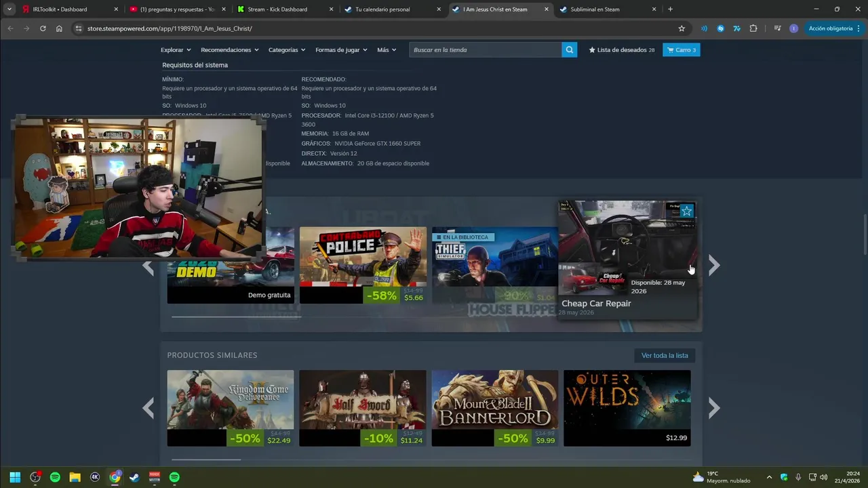Screen dimensions: 868x488
Task: Show previous similar products left arrow
Action: click(149, 408)
